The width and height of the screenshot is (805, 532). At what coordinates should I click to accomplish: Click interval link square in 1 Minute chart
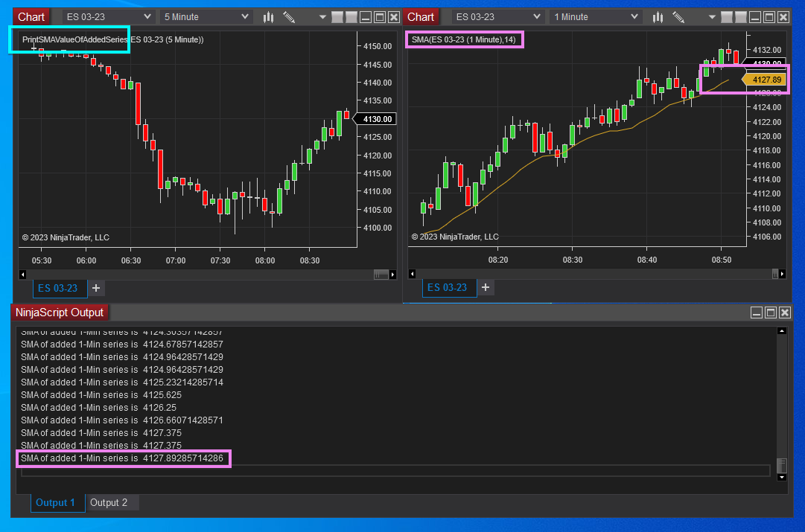741,17
